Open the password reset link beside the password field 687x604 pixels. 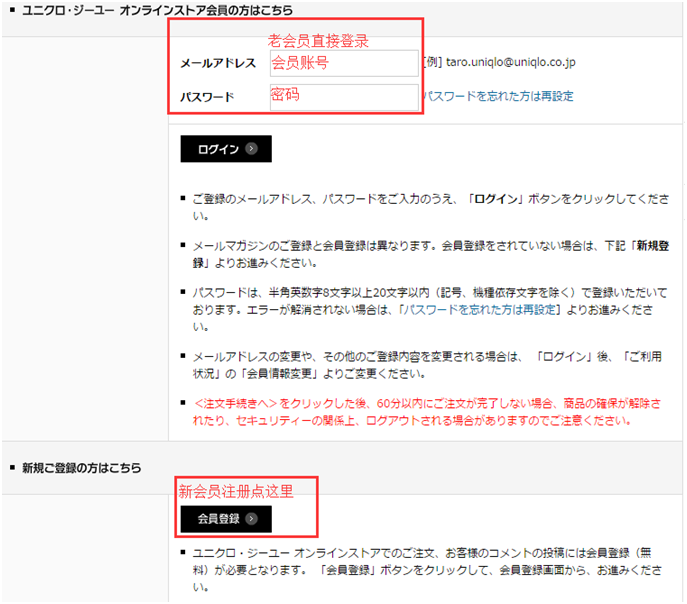click(497, 97)
